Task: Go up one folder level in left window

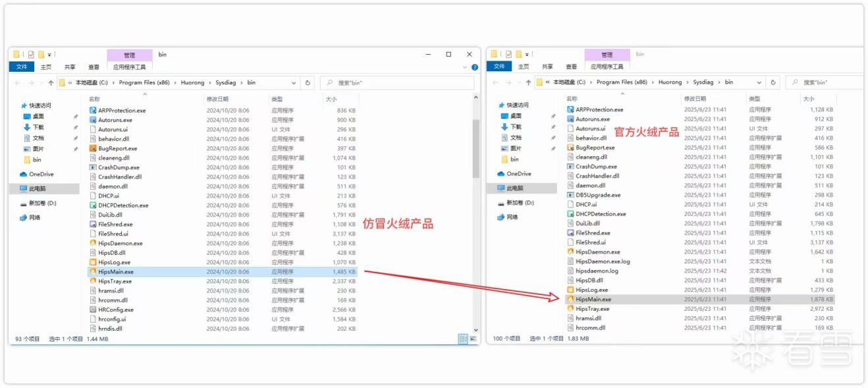Action: click(51, 83)
